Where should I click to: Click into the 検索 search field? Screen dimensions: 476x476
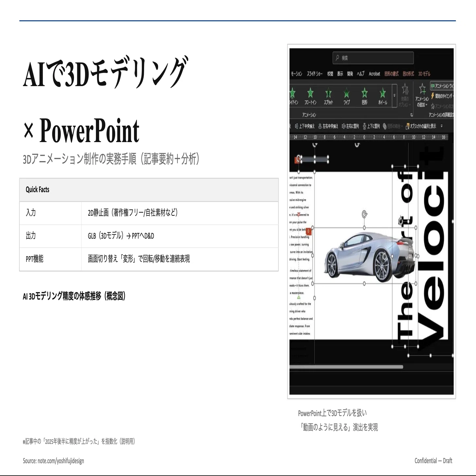[373, 58]
